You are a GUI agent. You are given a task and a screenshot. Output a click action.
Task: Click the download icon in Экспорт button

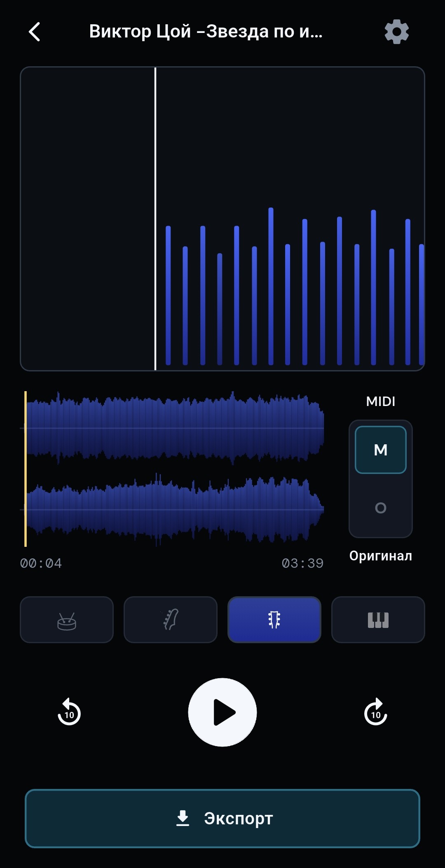183,818
